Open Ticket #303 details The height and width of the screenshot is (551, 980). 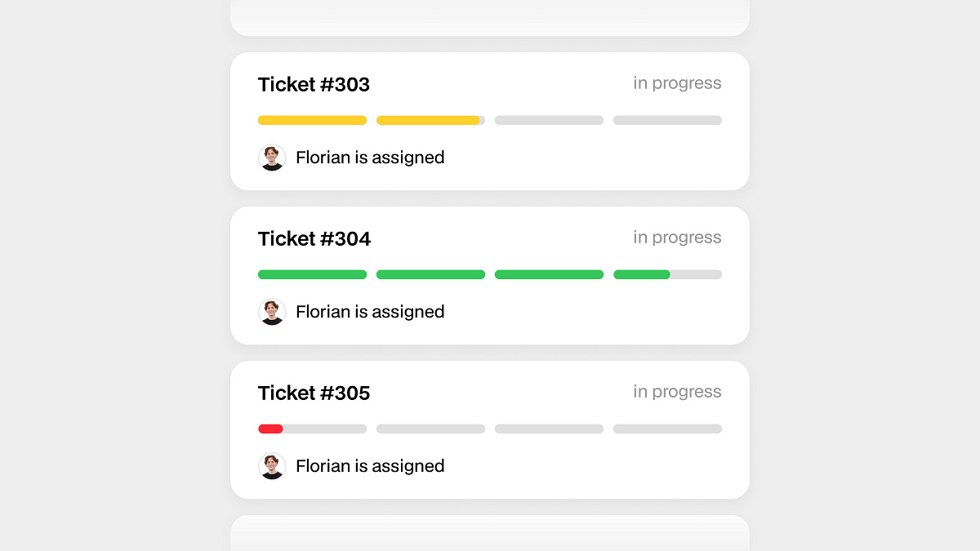point(314,84)
